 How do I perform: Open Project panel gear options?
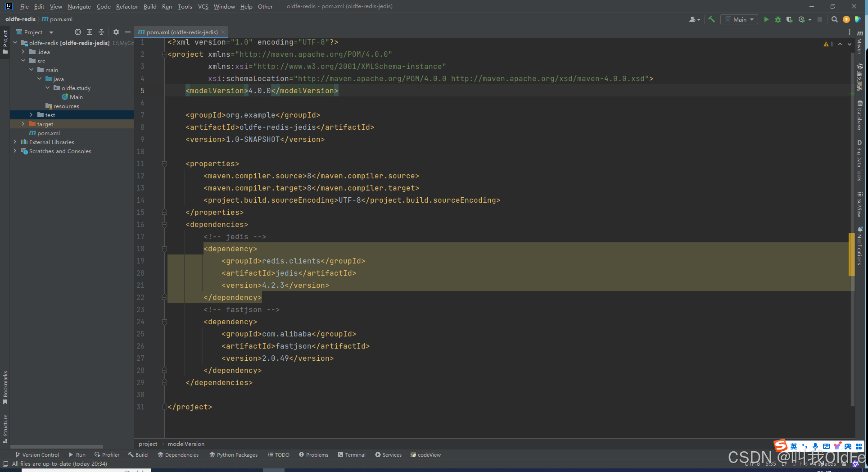[x=116, y=32]
